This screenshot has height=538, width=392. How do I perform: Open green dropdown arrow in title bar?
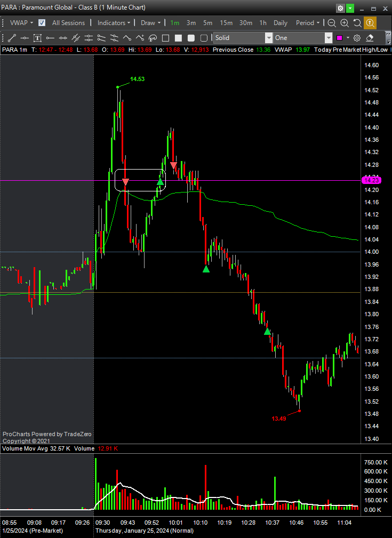click(x=350, y=8)
